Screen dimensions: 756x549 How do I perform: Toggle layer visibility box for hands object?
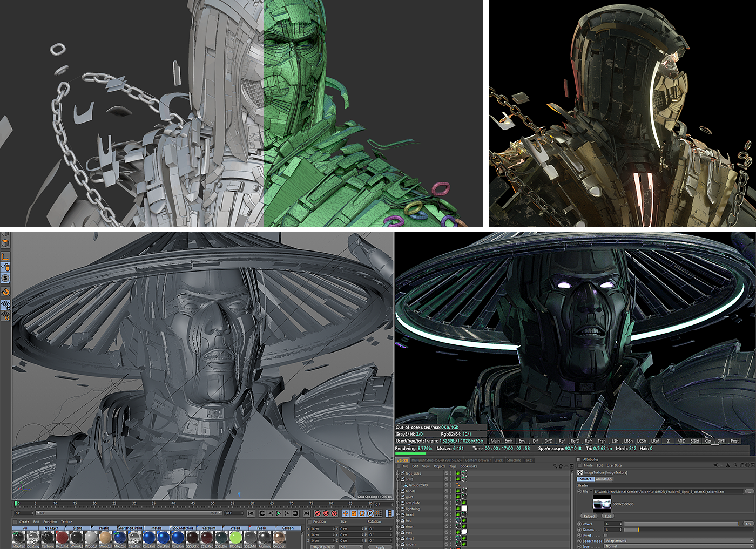pos(447,491)
